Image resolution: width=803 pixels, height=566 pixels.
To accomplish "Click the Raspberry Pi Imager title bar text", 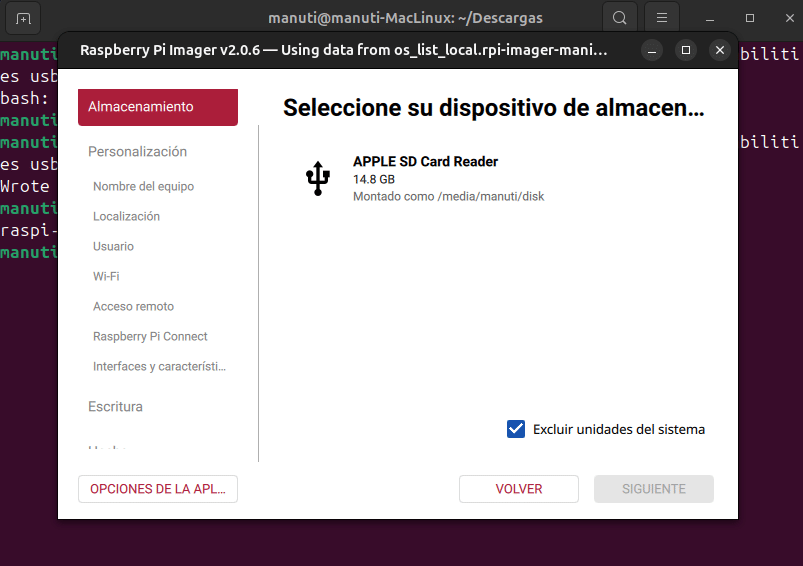I will click(344, 50).
